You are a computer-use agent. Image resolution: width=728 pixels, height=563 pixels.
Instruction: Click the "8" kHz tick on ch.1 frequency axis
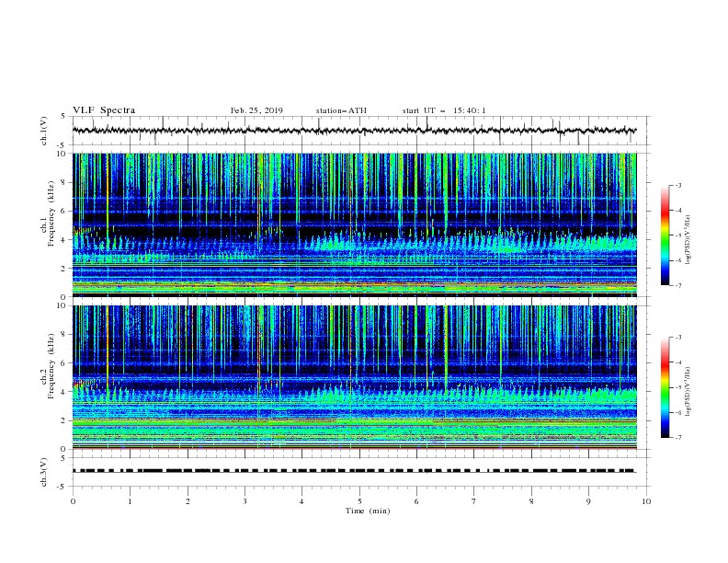click(63, 182)
